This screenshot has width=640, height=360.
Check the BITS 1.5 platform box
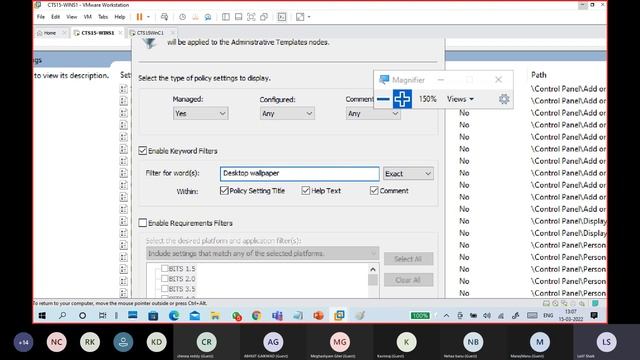click(164, 268)
